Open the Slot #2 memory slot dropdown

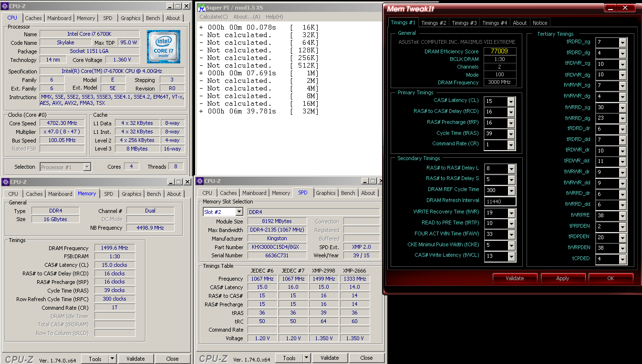239,212
